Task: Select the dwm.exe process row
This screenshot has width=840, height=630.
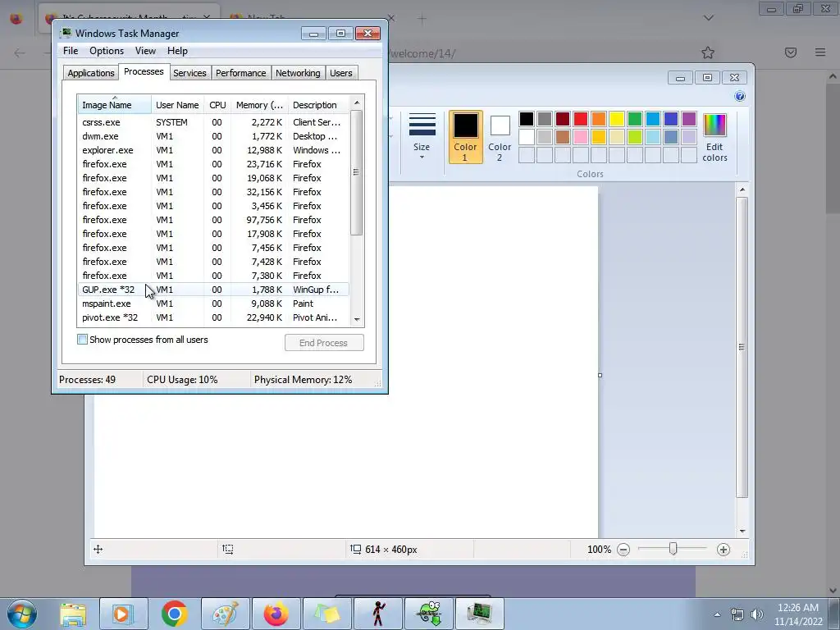Action: (213, 137)
